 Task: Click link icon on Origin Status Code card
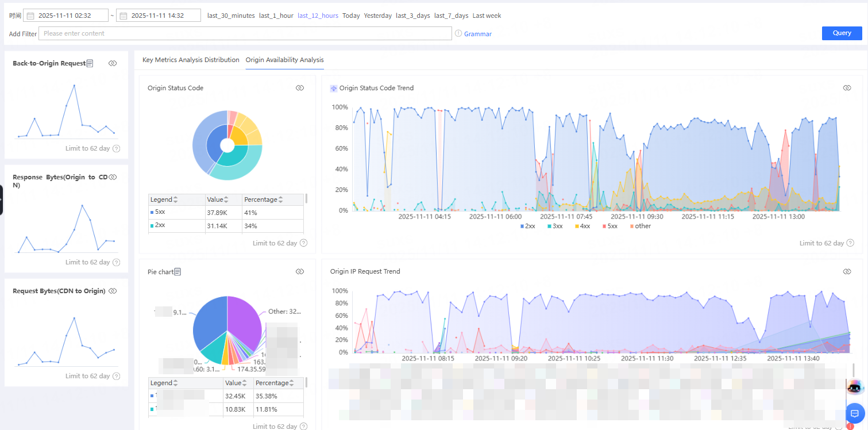pos(299,88)
